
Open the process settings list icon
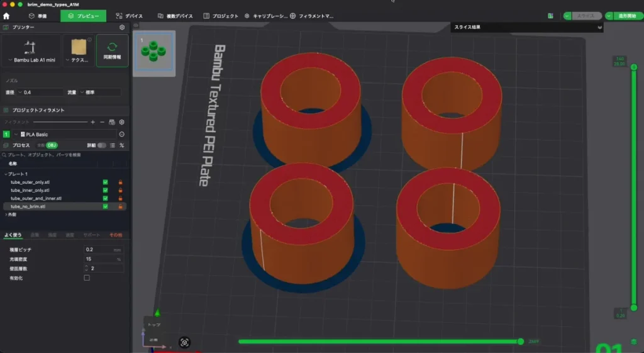[113, 145]
